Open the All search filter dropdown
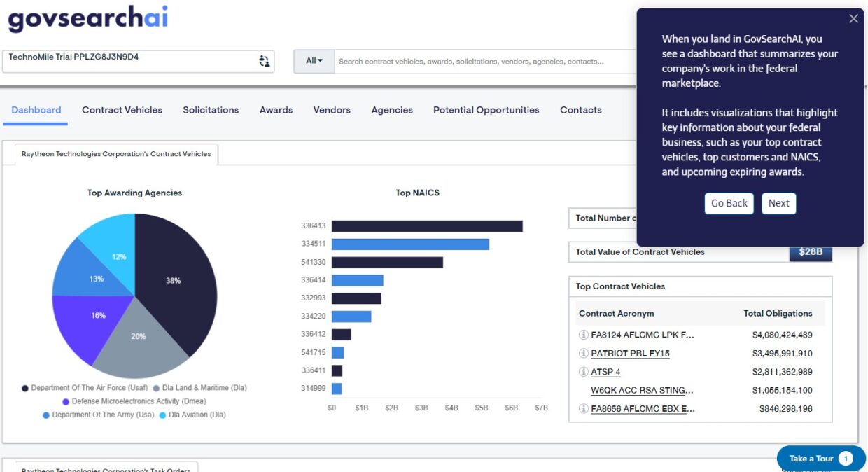 [314, 61]
